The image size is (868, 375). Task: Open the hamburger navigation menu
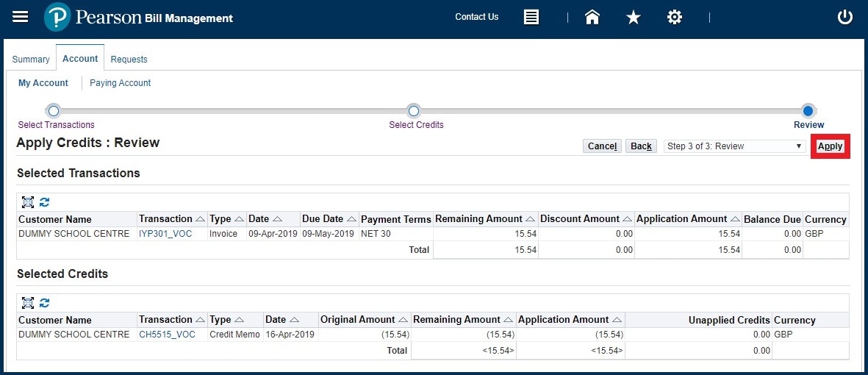coord(21,17)
